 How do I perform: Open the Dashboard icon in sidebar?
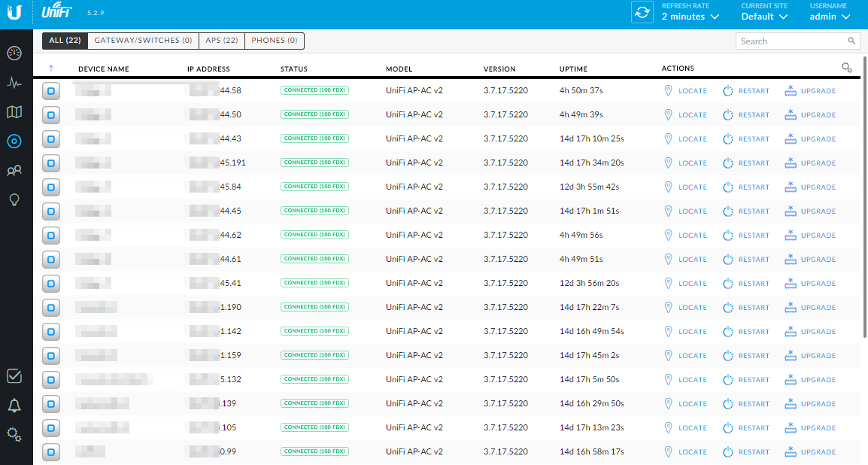14,53
